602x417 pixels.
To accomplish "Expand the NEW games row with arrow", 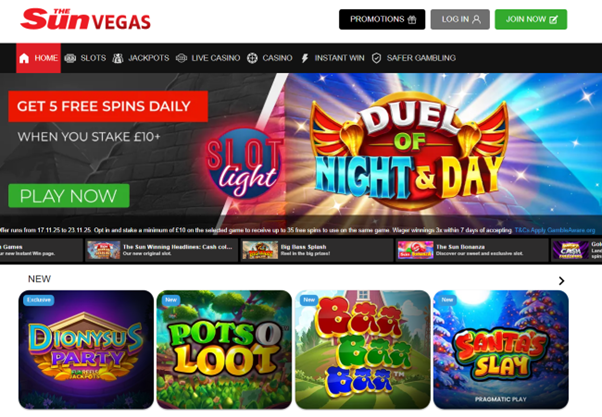I will tap(561, 281).
